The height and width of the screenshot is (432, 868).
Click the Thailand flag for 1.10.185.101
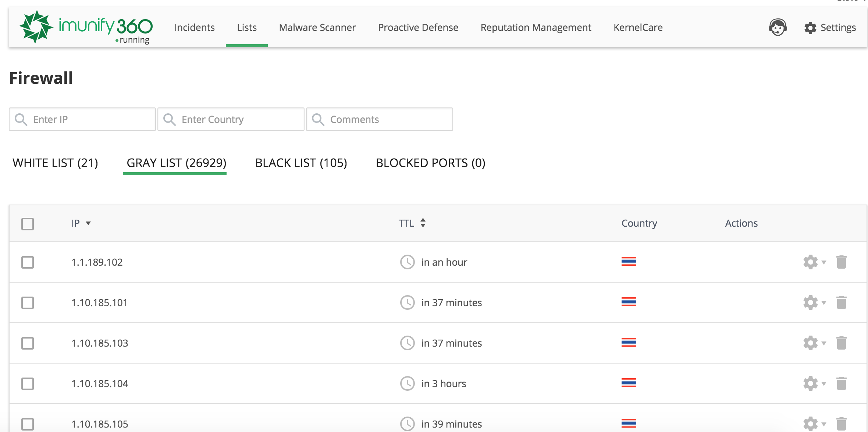point(629,302)
